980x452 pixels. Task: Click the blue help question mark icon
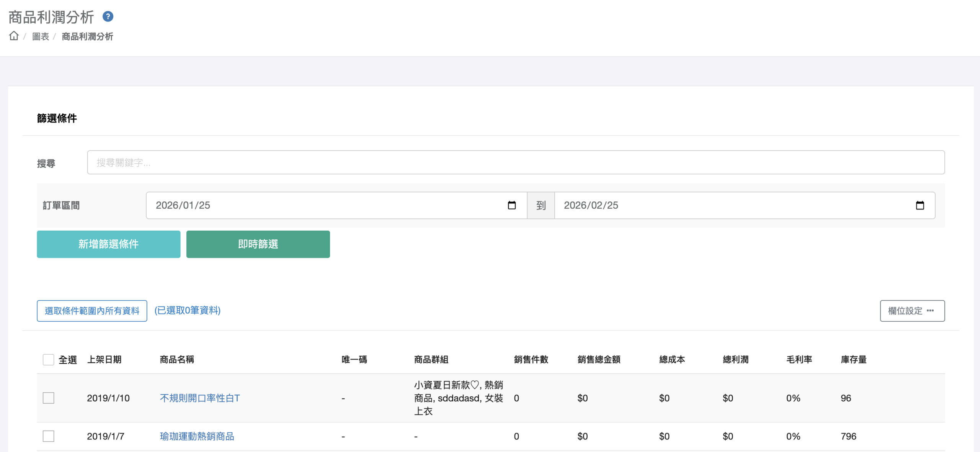108,16
